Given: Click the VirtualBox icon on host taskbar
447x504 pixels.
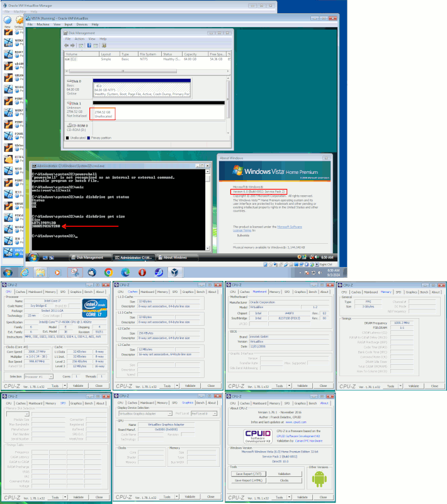Looking at the screenshot, I should coord(174,273).
